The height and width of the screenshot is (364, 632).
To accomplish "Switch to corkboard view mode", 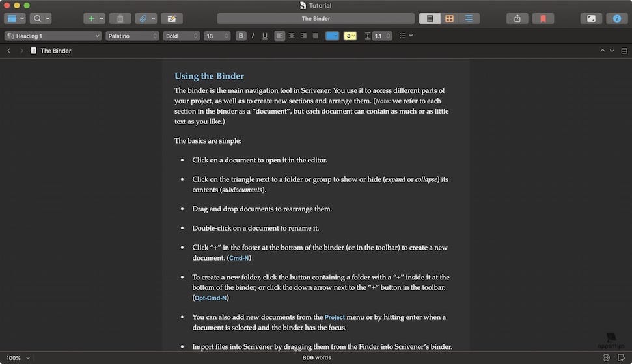I will coord(449,19).
